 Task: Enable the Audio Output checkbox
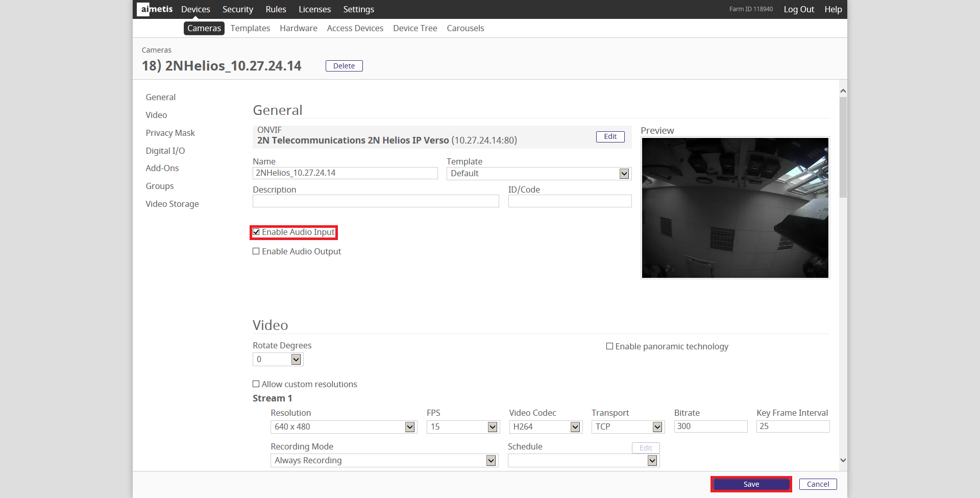click(x=256, y=251)
